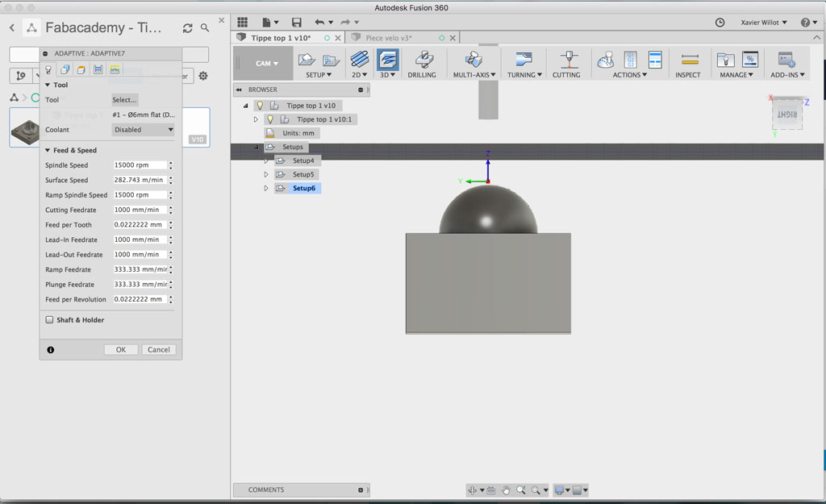Click the Pan hand tool
The height and width of the screenshot is (504, 826).
click(x=506, y=490)
